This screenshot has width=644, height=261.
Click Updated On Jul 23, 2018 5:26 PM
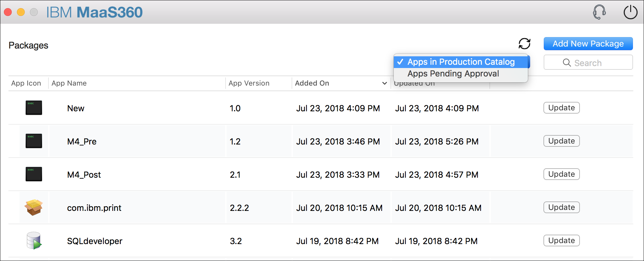tap(437, 142)
